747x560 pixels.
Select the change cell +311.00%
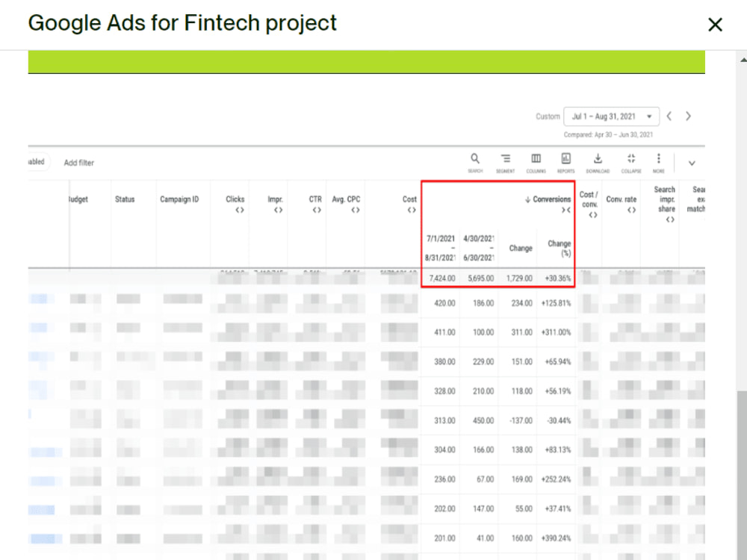tap(556, 332)
